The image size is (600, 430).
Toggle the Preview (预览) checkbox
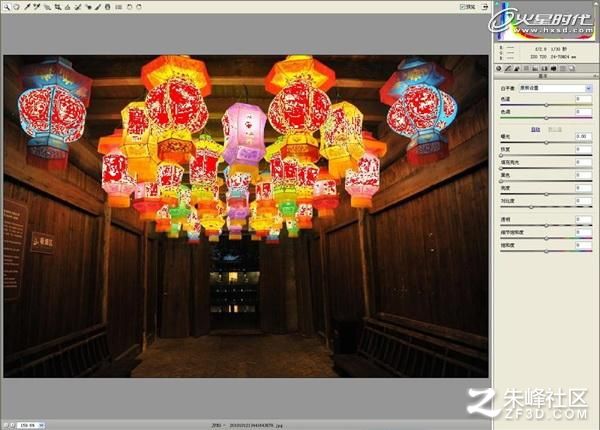click(462, 7)
